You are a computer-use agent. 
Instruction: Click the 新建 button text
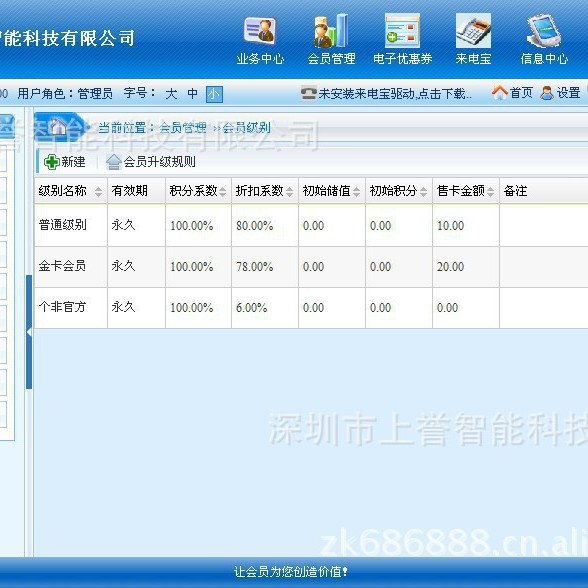pos(73,162)
